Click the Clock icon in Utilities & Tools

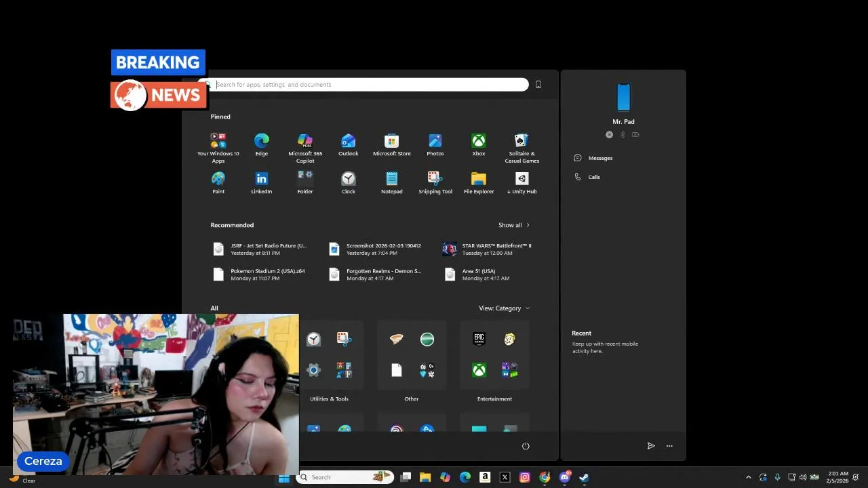point(313,339)
